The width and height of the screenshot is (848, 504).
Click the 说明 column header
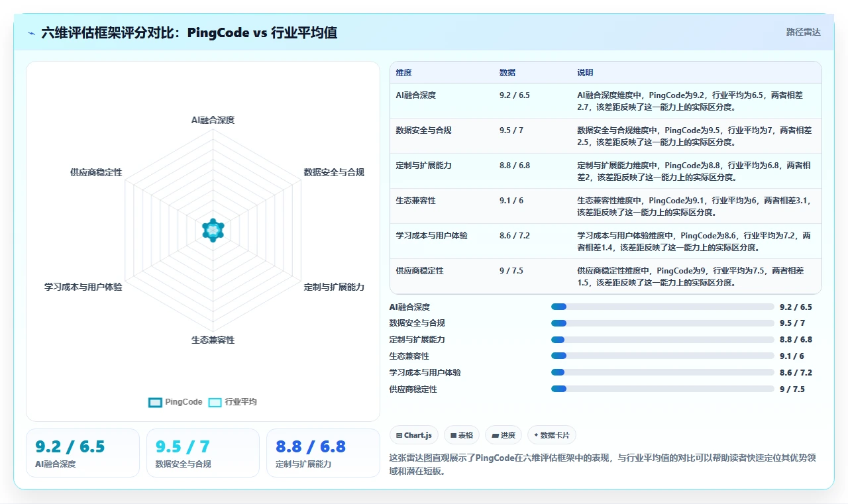pyautogui.click(x=585, y=73)
